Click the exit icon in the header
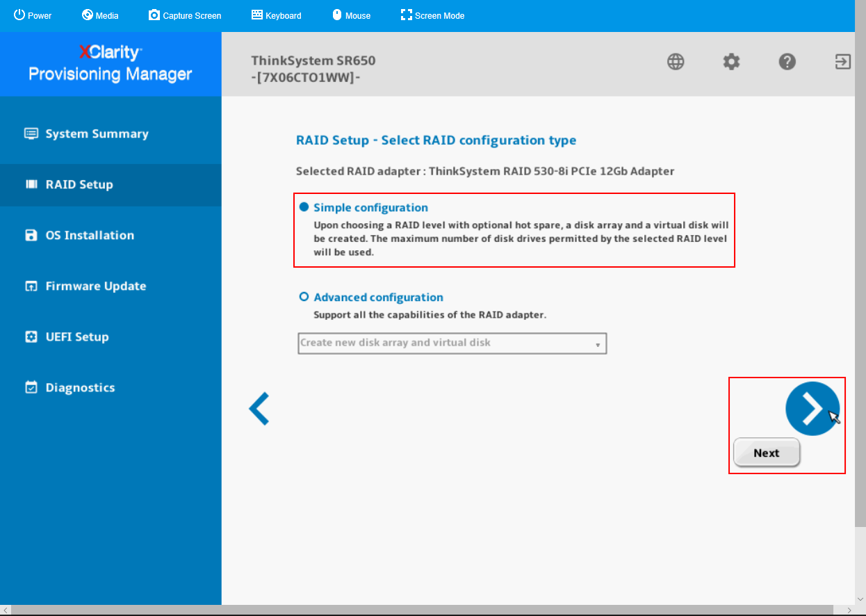Image resolution: width=866 pixels, height=616 pixels. (x=842, y=62)
